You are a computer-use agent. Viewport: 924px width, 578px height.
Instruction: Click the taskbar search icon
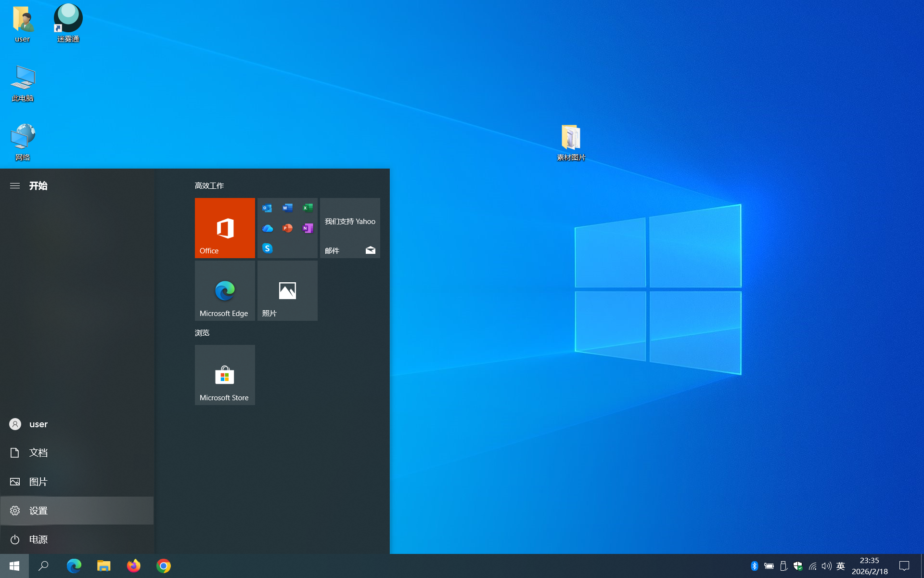pyautogui.click(x=44, y=566)
